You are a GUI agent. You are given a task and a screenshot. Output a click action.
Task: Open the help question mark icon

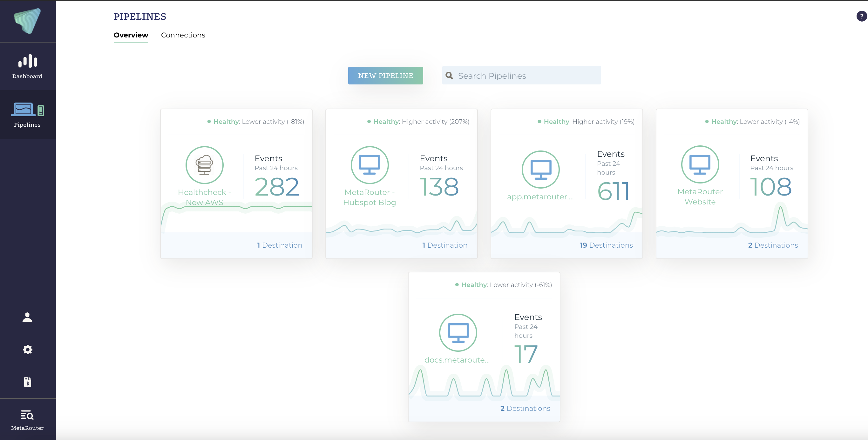tap(862, 16)
